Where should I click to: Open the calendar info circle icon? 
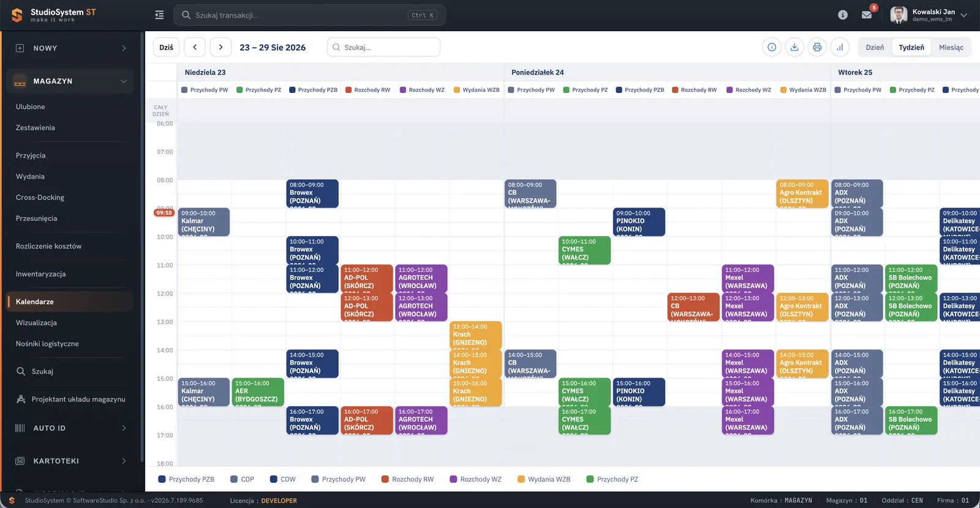click(772, 47)
